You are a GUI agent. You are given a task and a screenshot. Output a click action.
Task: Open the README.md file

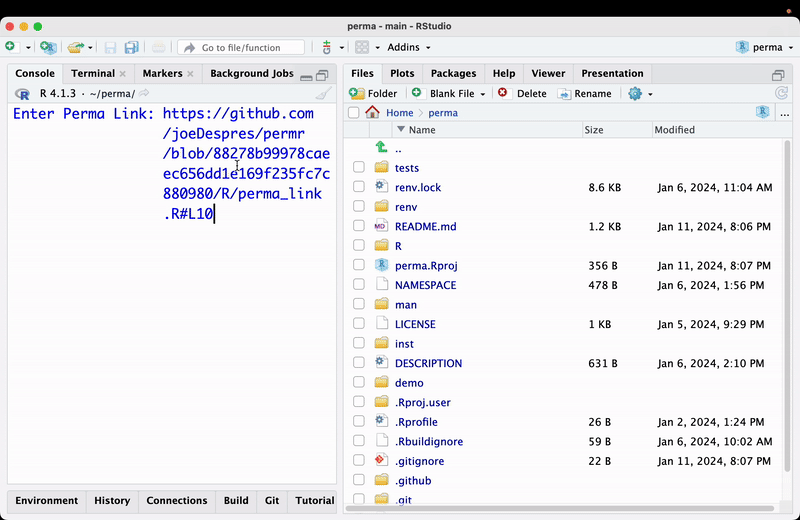click(426, 227)
